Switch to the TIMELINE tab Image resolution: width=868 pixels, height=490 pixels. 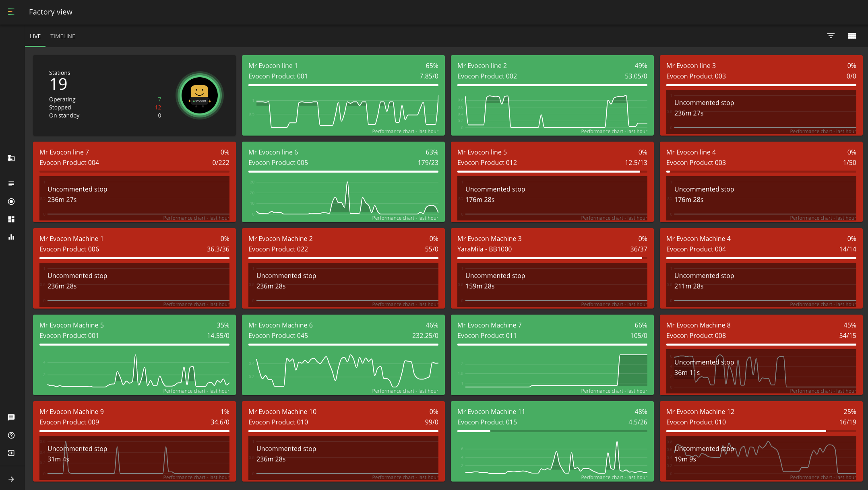(63, 36)
